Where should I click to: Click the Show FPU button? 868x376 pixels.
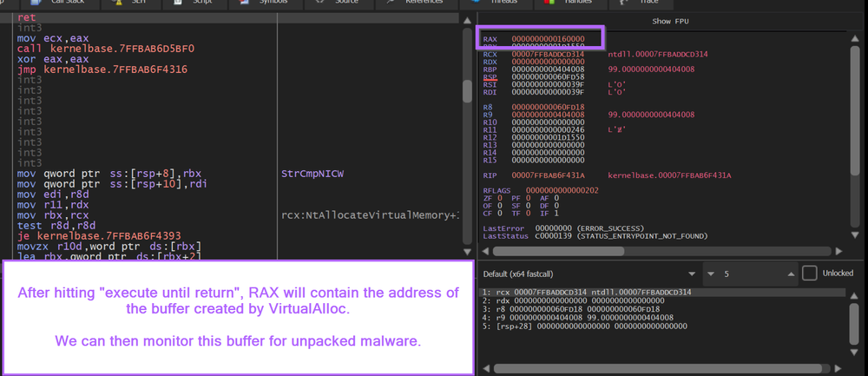pyautogui.click(x=670, y=21)
